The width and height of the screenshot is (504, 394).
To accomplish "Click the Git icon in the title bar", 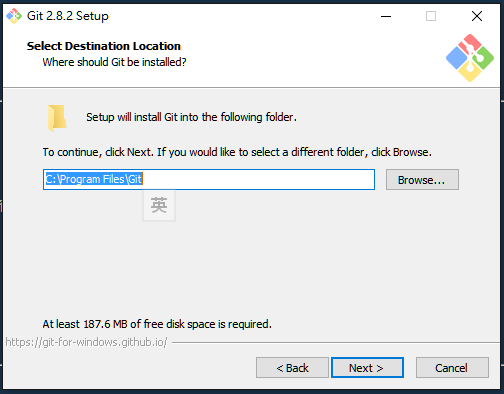I will pos(14,16).
